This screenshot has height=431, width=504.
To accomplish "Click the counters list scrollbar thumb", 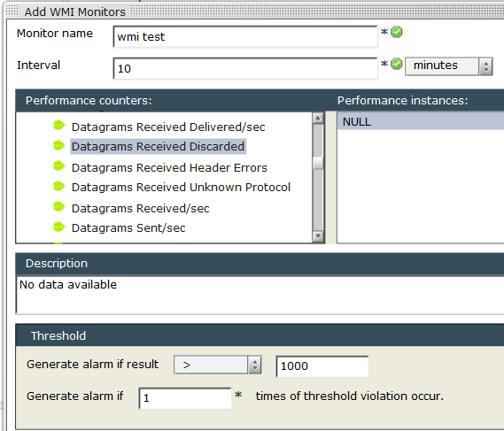I will pos(318,163).
